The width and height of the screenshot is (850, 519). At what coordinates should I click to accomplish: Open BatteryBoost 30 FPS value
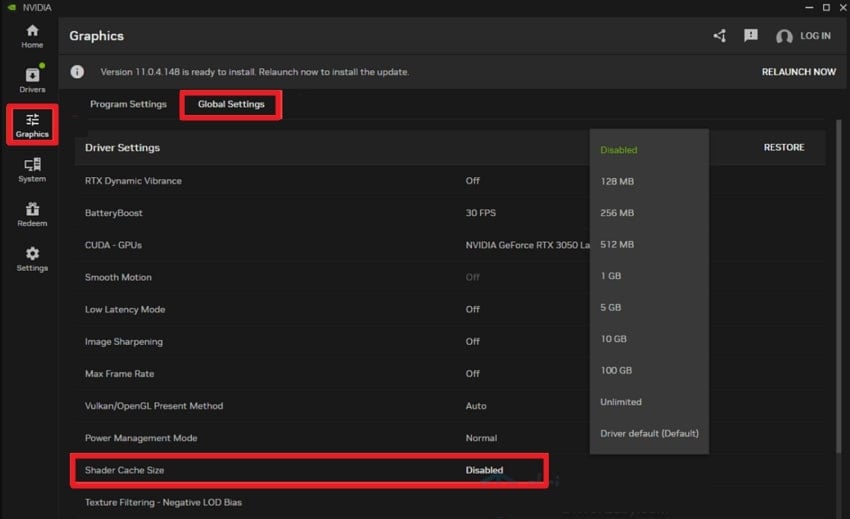[480, 213]
